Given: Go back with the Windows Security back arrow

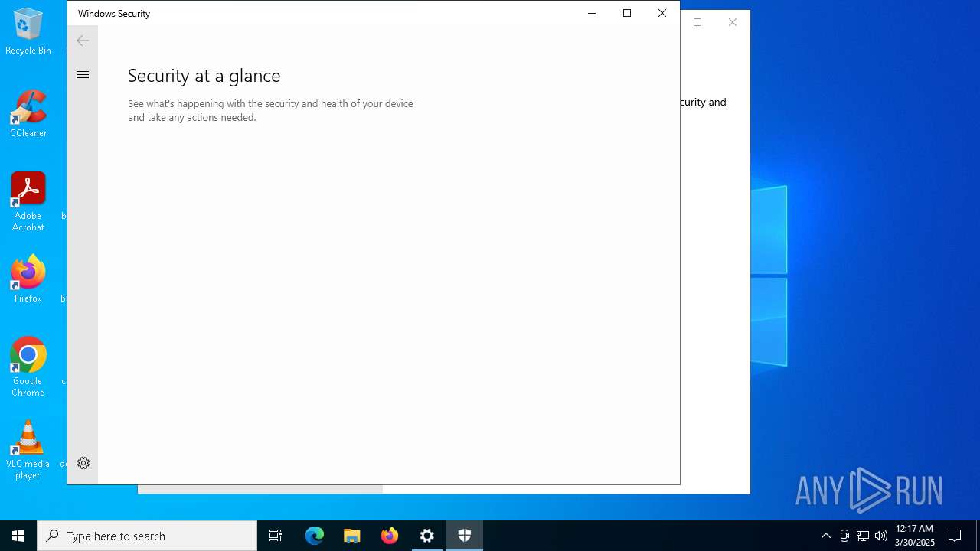Looking at the screenshot, I should point(83,41).
